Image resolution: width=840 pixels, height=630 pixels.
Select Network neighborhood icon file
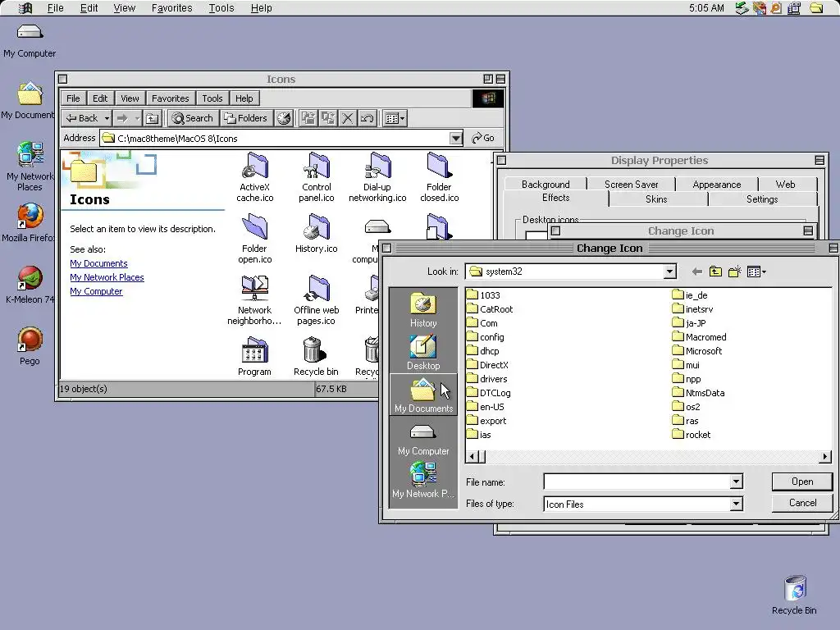(254, 300)
